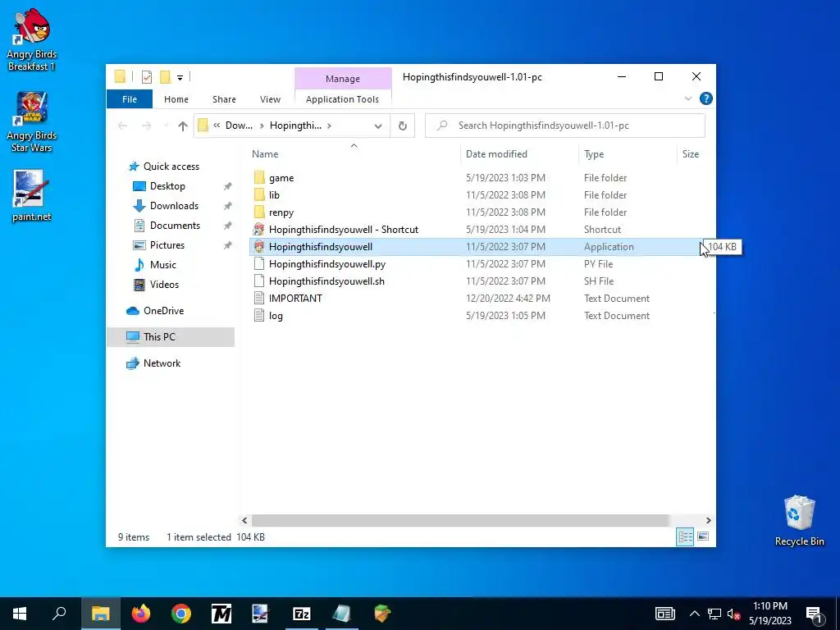Click the Properties quick access toolbar icon
This screenshot has width=840, height=630.
146,77
